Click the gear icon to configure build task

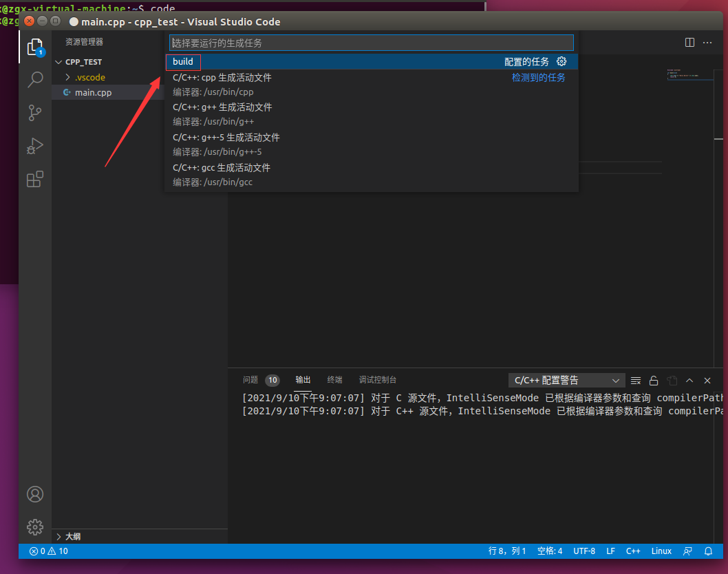tap(561, 61)
